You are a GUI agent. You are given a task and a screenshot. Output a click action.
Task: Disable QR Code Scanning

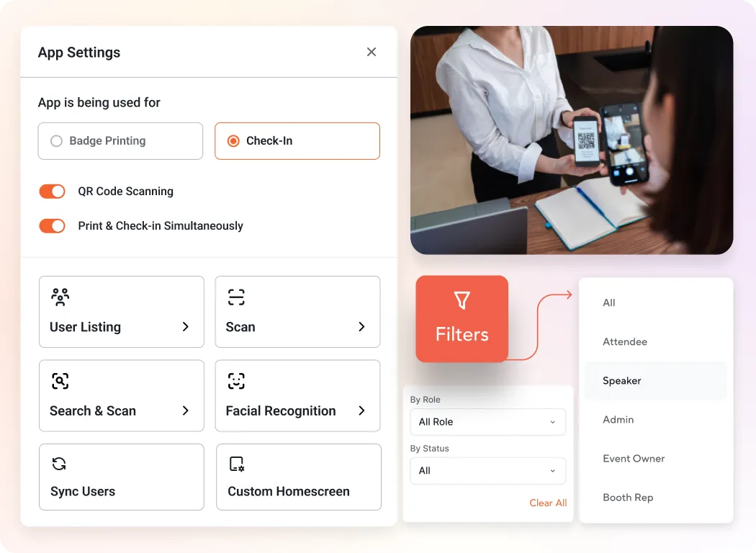[x=52, y=191]
